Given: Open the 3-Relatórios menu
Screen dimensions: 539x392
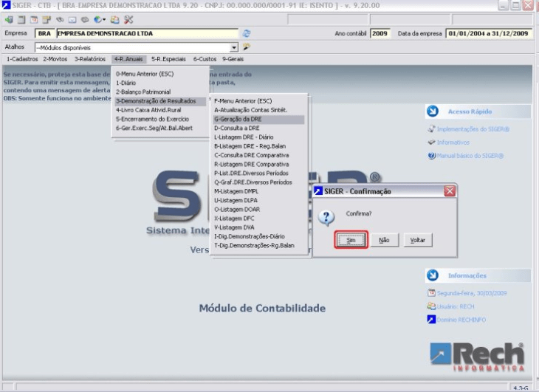Looking at the screenshot, I should click(90, 59).
